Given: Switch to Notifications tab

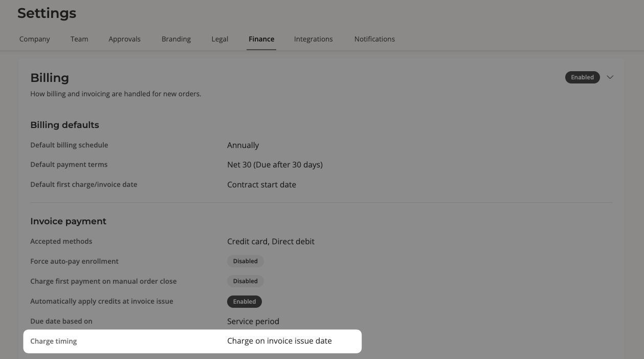Looking at the screenshot, I should coord(374,39).
